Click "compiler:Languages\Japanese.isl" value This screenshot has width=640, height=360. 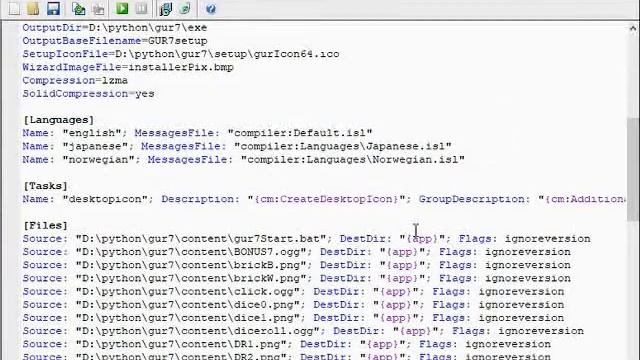342,146
